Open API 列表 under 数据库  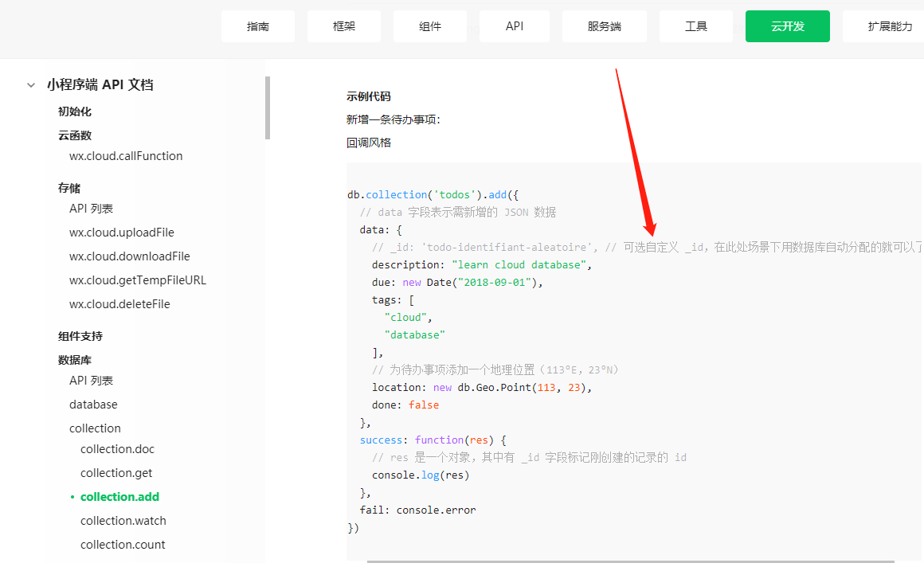point(92,381)
